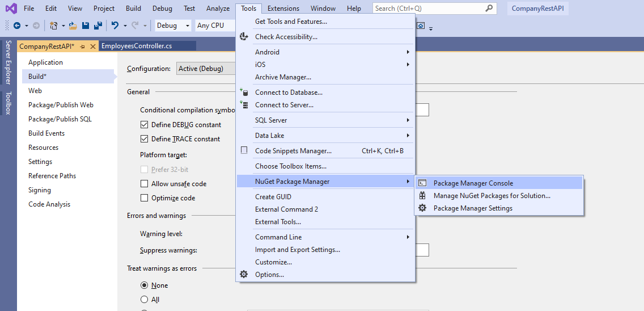This screenshot has height=311, width=644.
Task: Click the Redo toolbar icon
Action: pos(135,26)
